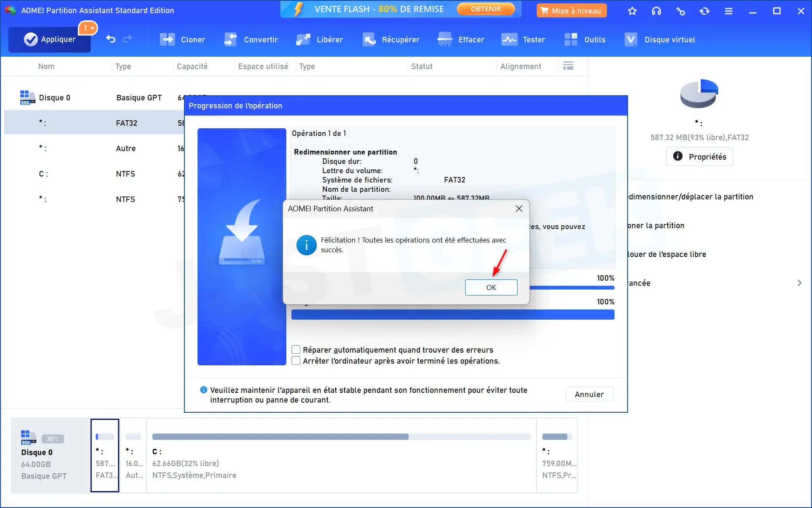This screenshot has width=812, height=508.
Task: Expand the advanced options chevron
Action: 799,283
